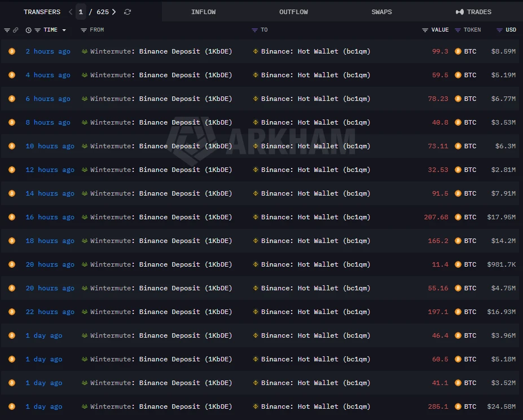Click the link icon in header
The width and height of the screenshot is (523, 420).
click(x=15, y=30)
